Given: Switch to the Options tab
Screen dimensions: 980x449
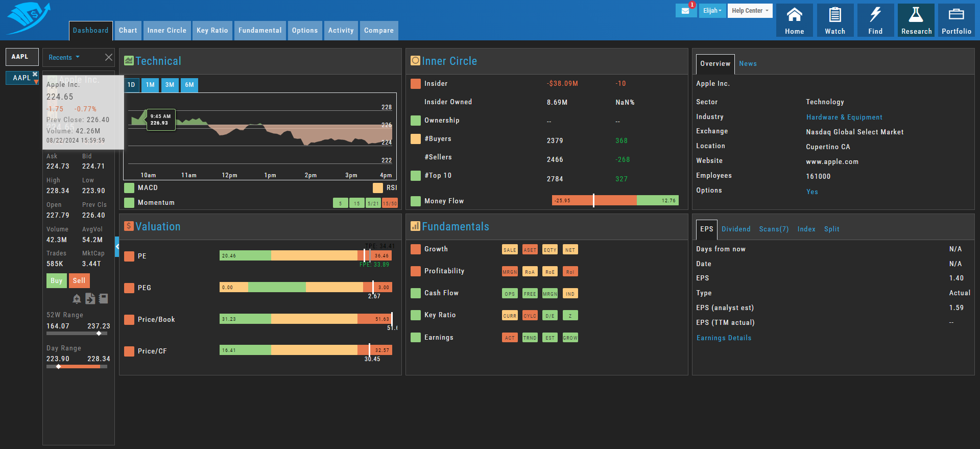Looking at the screenshot, I should 305,31.
